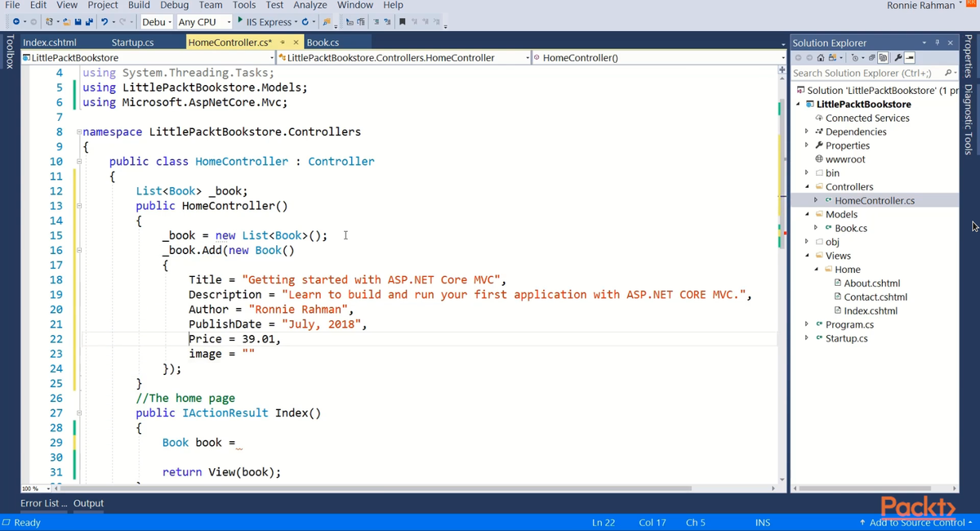Click the Find in Files toolbar icon
The width and height of the screenshot is (980, 531).
point(327,22)
